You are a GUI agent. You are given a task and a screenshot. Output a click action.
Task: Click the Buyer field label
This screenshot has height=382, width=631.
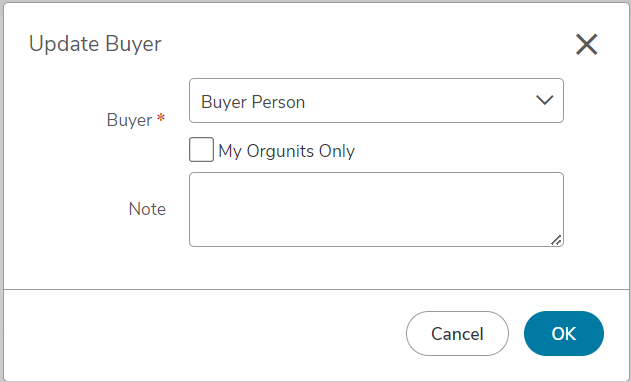pyautogui.click(x=129, y=120)
